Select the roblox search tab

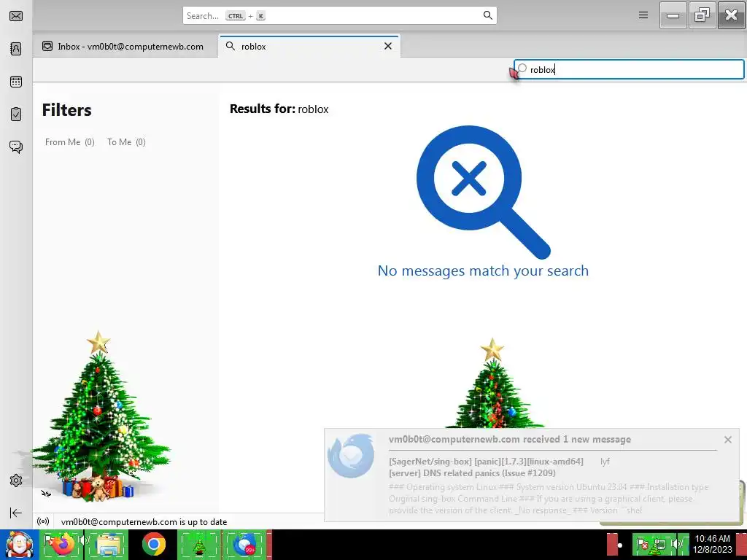[309, 46]
